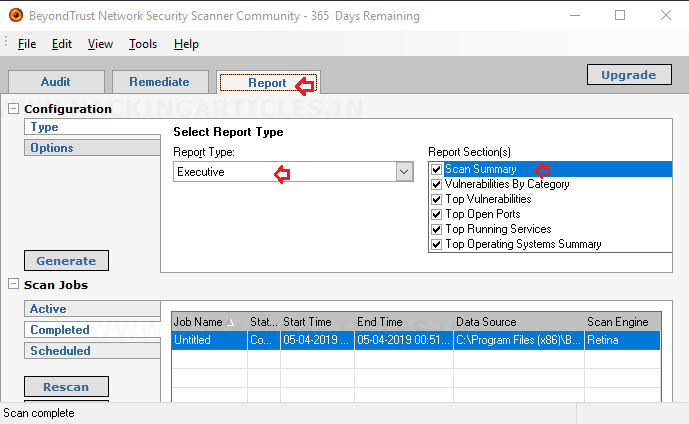Viewport: 689px width, 424px height.
Task: Uncheck the Scan Summary checkbox
Action: (x=436, y=170)
